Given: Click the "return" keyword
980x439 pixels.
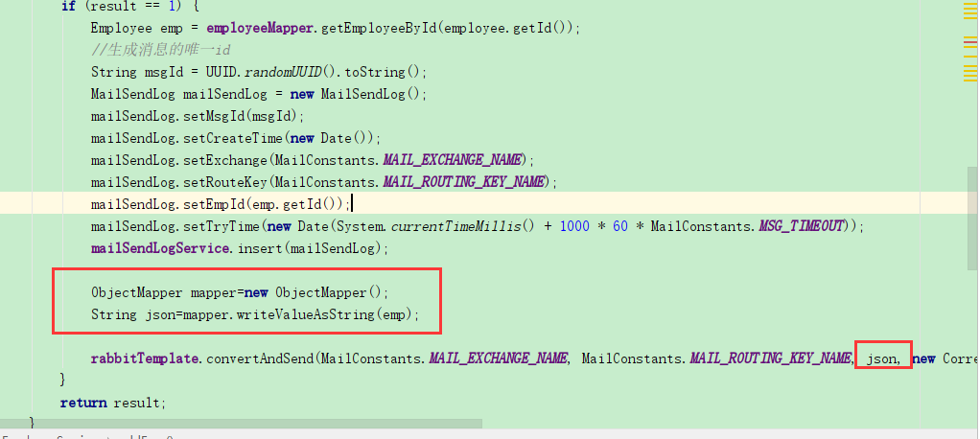Looking at the screenshot, I should (83, 403).
